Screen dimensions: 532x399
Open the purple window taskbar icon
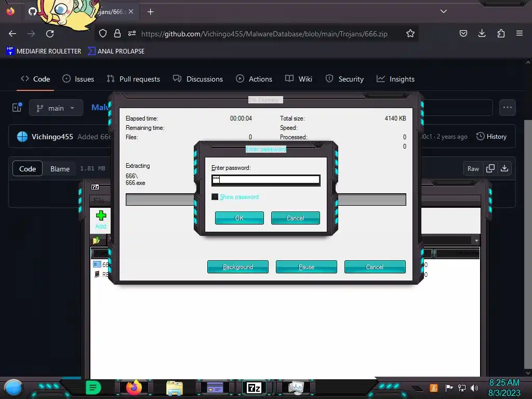coord(215,388)
